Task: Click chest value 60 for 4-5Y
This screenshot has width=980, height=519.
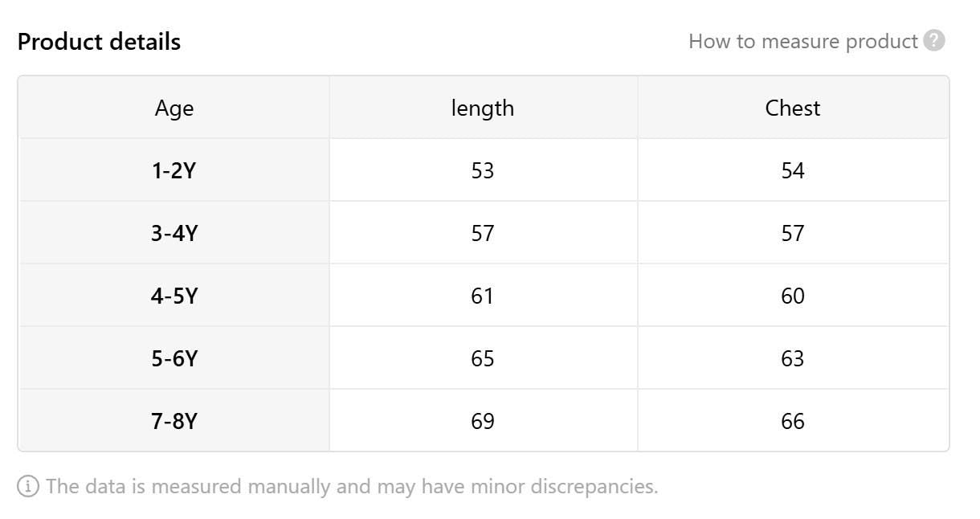Action: coord(793,296)
